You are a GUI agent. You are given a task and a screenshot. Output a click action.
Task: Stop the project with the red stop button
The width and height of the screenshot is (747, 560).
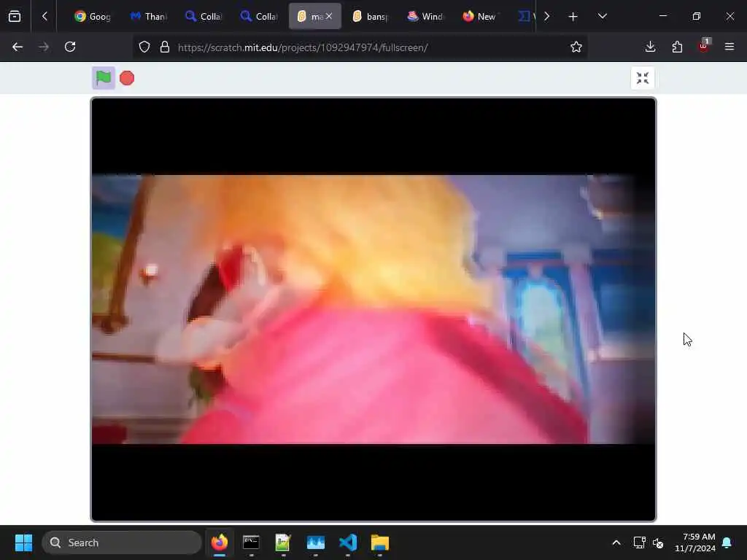tap(127, 78)
